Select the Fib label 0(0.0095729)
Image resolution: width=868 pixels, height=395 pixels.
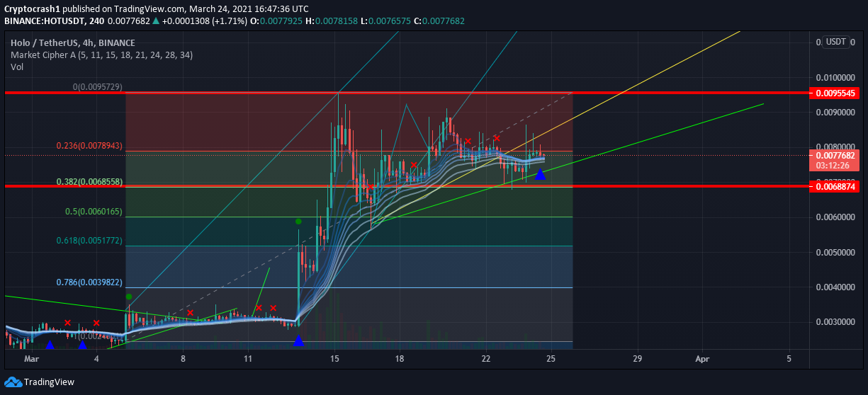[98, 86]
